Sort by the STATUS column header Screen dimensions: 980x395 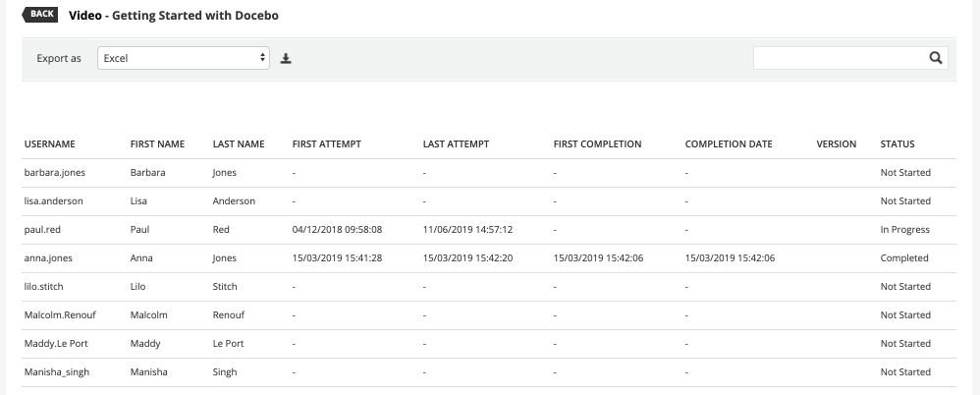coord(898,144)
